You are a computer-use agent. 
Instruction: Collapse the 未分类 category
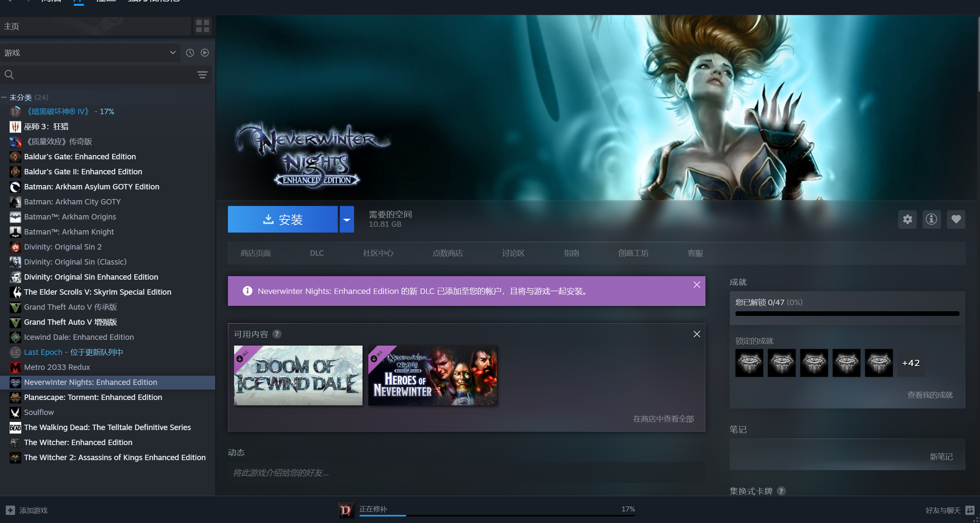(x=4, y=97)
